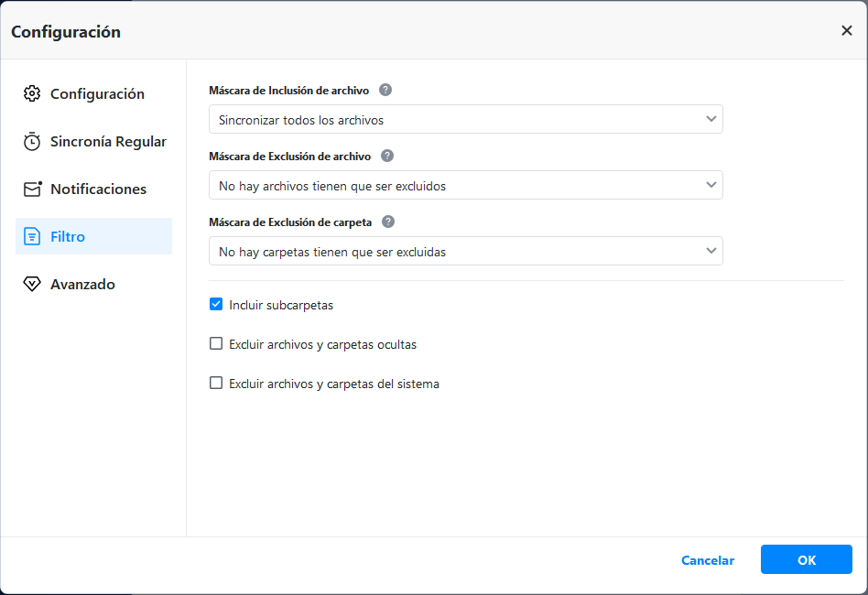Enable Excluir archivos y carpetas ocultas
This screenshot has height=595, width=868.
click(216, 344)
